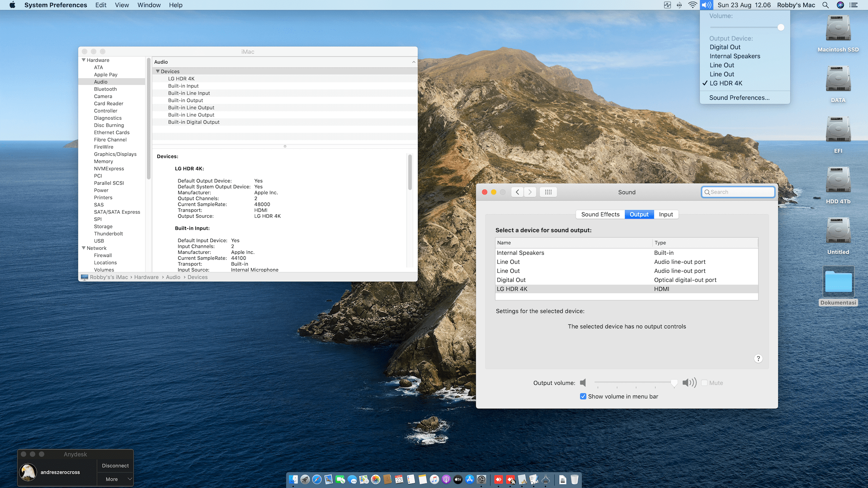Tick the Mute checkbox
Screen dimensions: 868x488
[x=704, y=383]
